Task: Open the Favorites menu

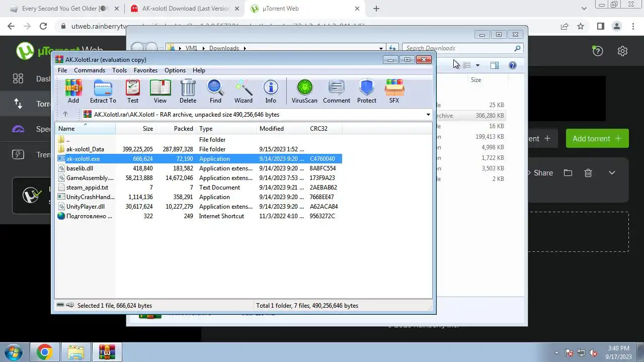Action: 145,70
